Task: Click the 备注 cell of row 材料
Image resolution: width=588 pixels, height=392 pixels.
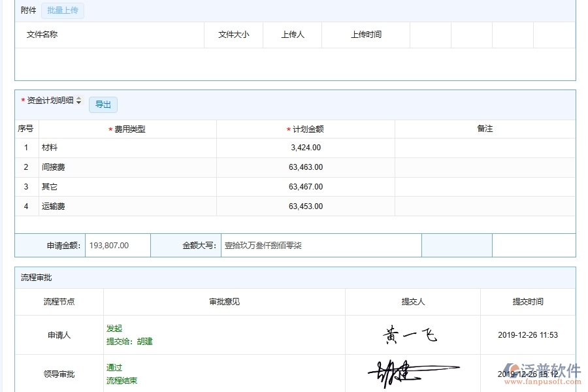Action: point(484,148)
